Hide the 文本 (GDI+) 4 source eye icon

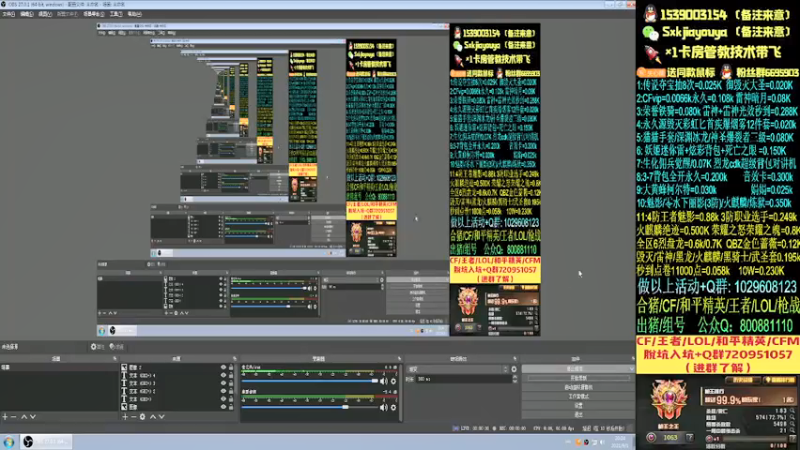(223, 375)
